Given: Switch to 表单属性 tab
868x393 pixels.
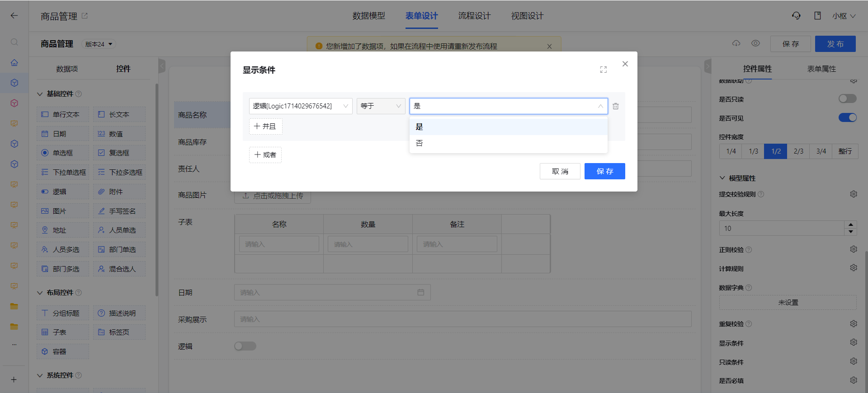Looking at the screenshot, I should [821, 69].
